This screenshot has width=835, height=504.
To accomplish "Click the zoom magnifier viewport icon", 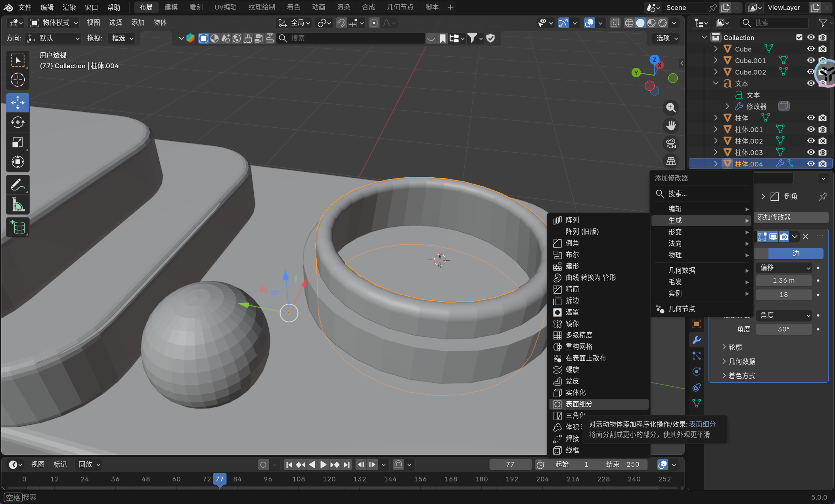I will (671, 107).
